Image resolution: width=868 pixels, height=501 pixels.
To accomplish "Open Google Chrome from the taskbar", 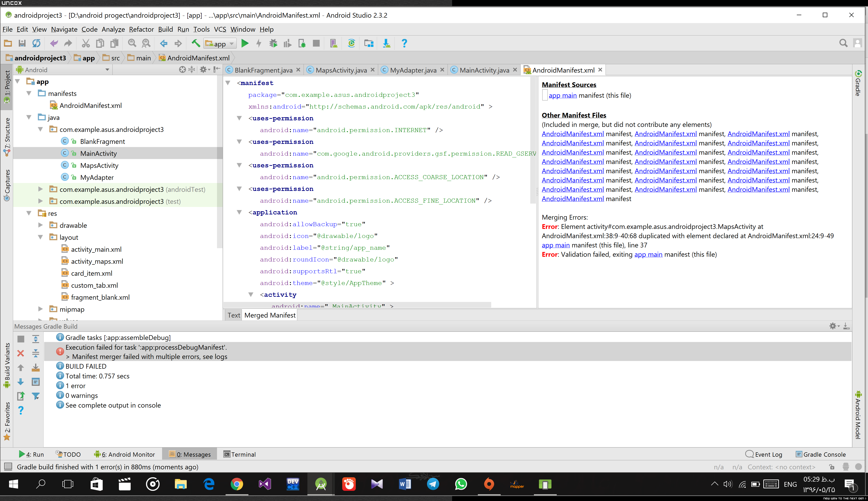I will [236, 484].
